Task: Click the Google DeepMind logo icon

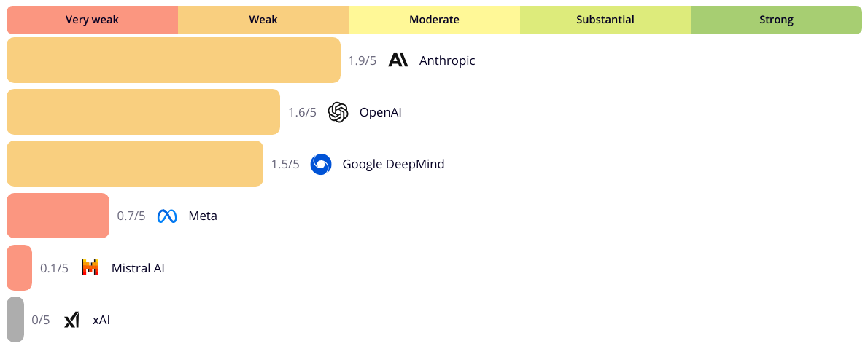Action: click(321, 164)
